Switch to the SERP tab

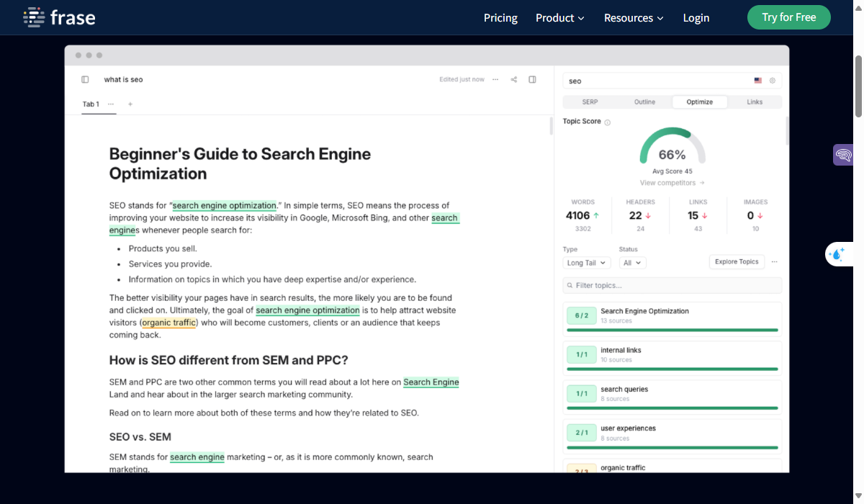pyautogui.click(x=590, y=102)
